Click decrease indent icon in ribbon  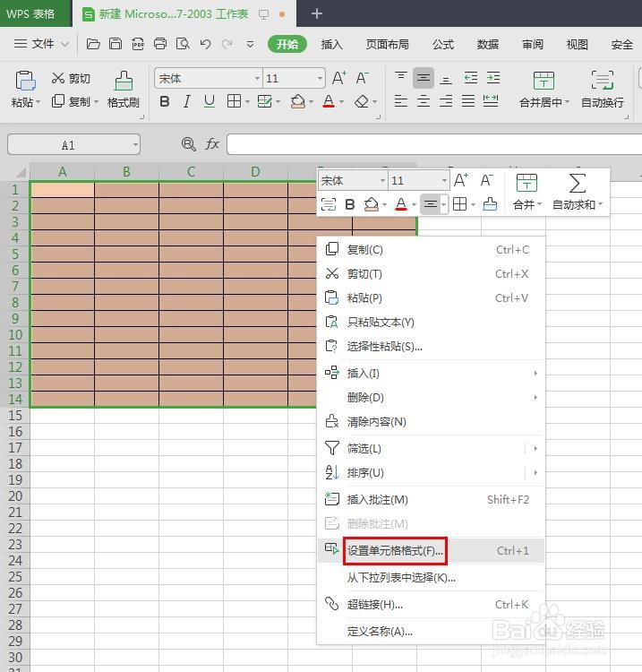(471, 78)
